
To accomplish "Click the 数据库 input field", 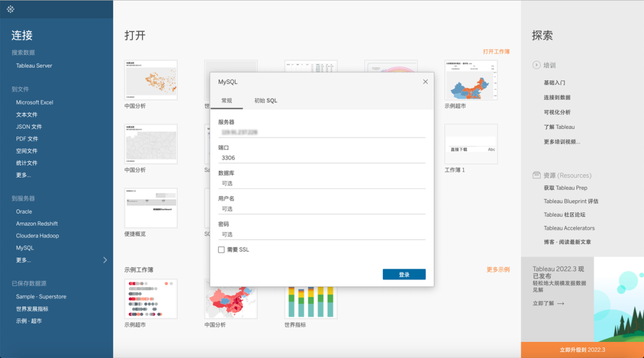I will pyautogui.click(x=321, y=183).
